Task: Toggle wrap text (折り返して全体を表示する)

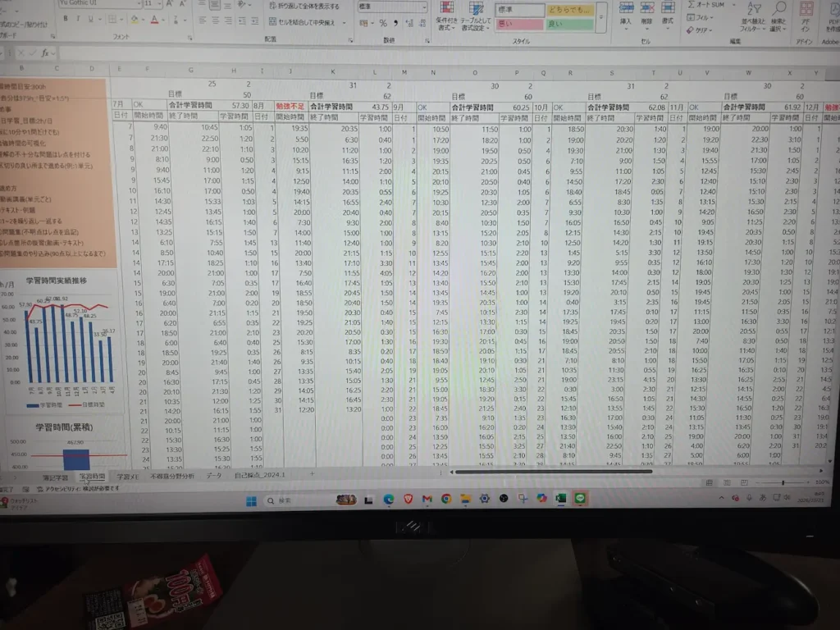Action: click(x=307, y=7)
